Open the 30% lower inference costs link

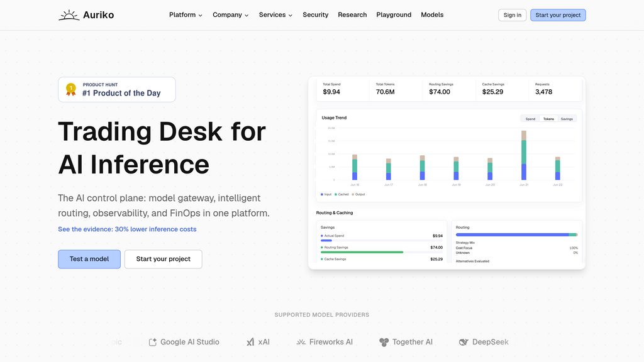pyautogui.click(x=127, y=229)
